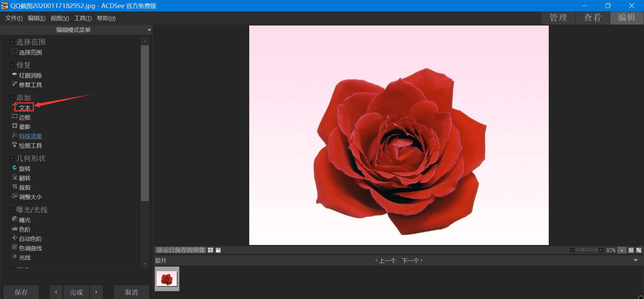
Task: Toggle the fit-image button at far right of zoom bar
Action: 639,250
